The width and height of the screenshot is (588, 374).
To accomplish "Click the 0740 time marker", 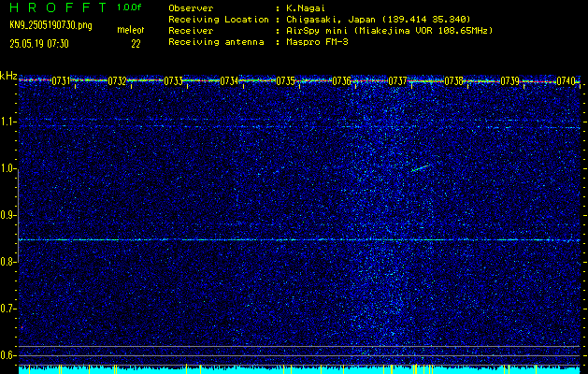I will tap(566, 80).
